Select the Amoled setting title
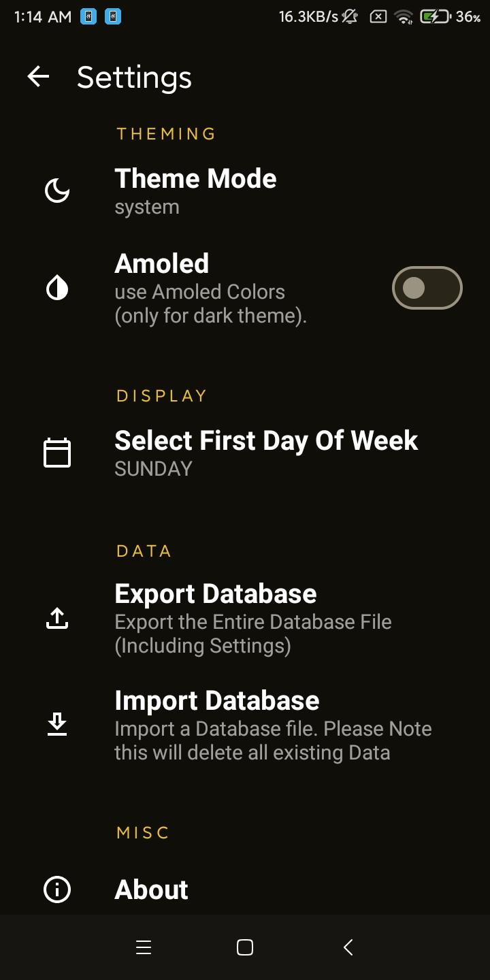The height and width of the screenshot is (980, 490). [x=162, y=264]
